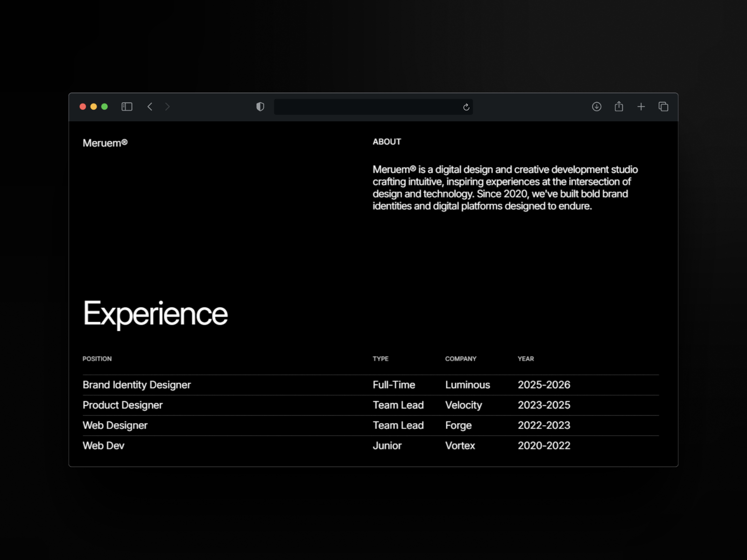747x560 pixels.
Task: Select the Product Designer position
Action: (x=123, y=405)
